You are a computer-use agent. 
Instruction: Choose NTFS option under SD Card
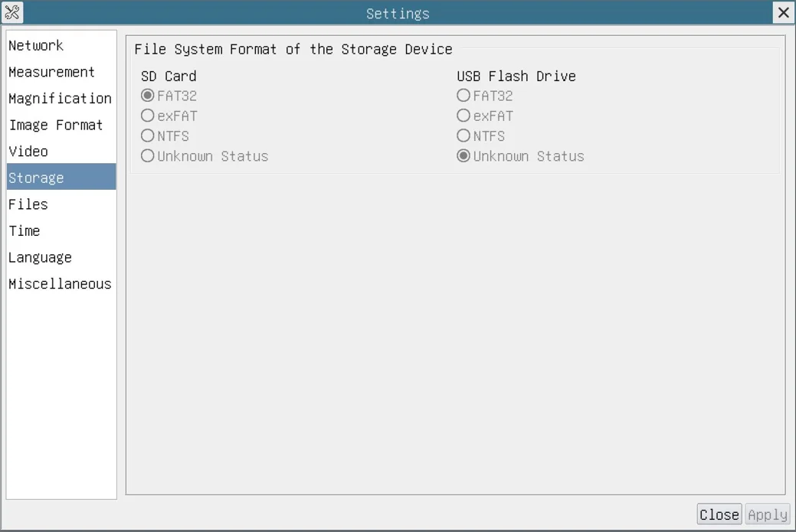click(148, 135)
